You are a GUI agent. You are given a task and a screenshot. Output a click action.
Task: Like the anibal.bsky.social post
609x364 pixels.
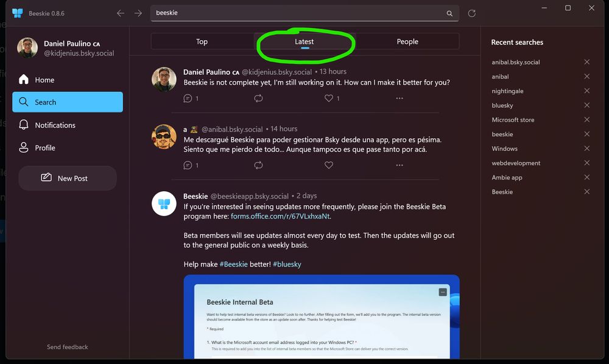click(x=329, y=166)
